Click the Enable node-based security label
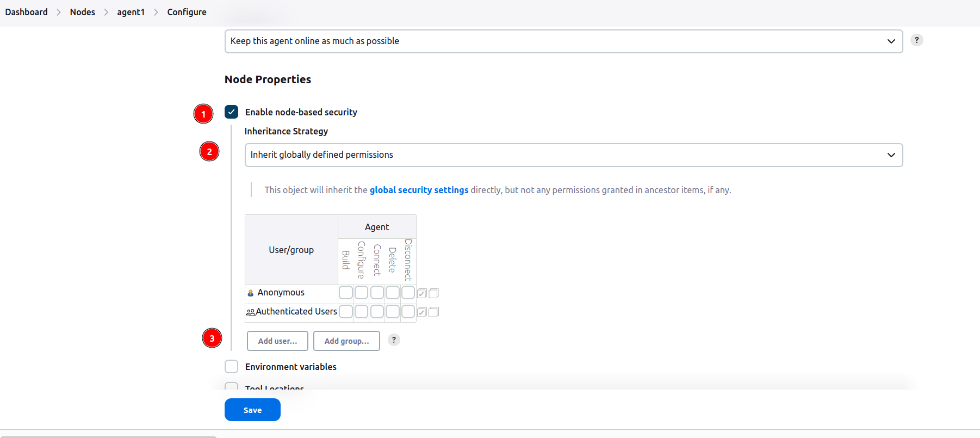 pyautogui.click(x=301, y=112)
